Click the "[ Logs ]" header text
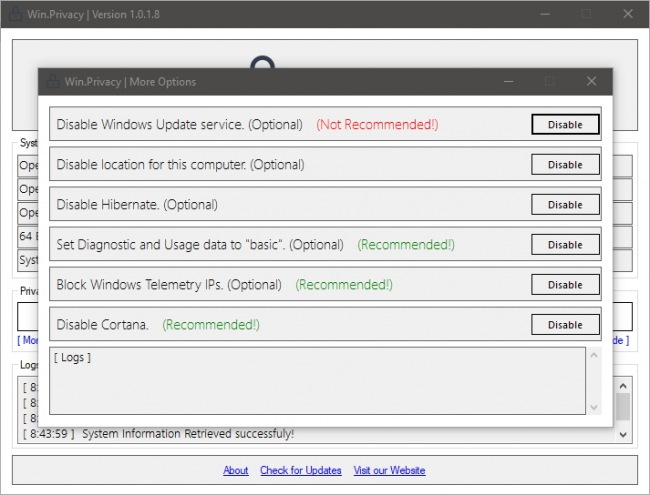This screenshot has height=495, width=650. coord(72,357)
